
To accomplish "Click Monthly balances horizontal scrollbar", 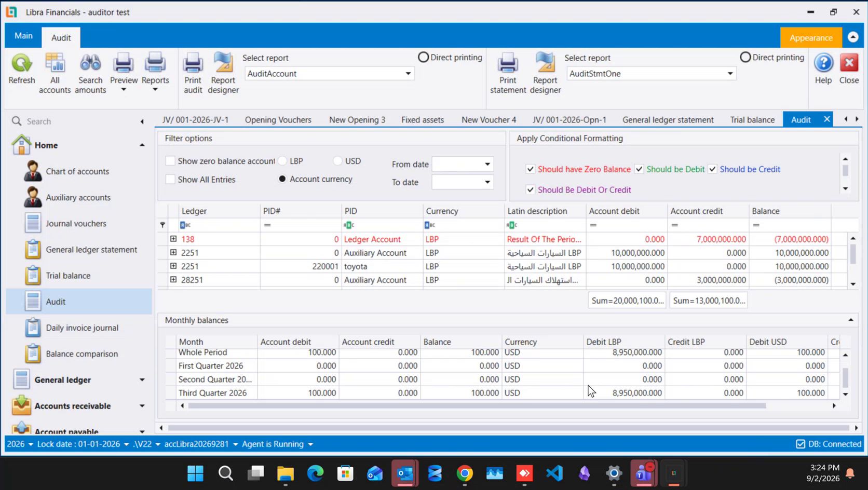I will 477,406.
